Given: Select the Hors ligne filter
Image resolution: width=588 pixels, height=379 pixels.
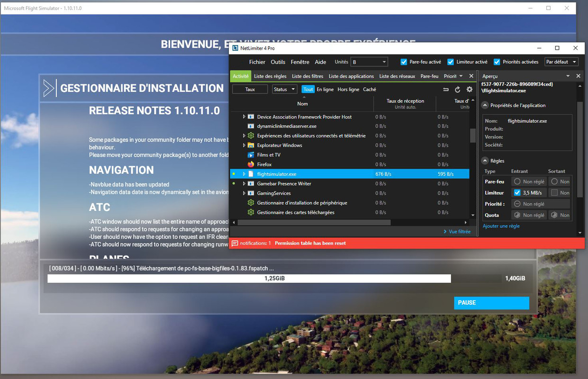Looking at the screenshot, I should pos(348,89).
